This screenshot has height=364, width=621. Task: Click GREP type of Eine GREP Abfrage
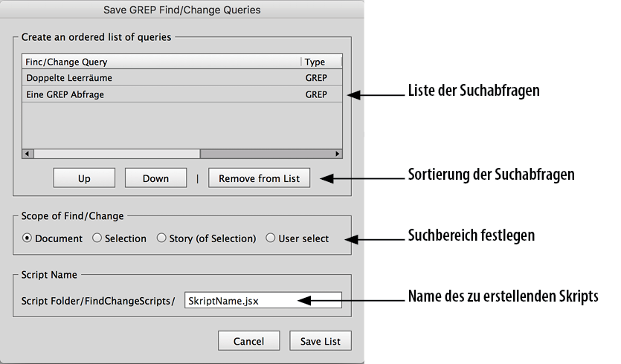[x=316, y=94]
